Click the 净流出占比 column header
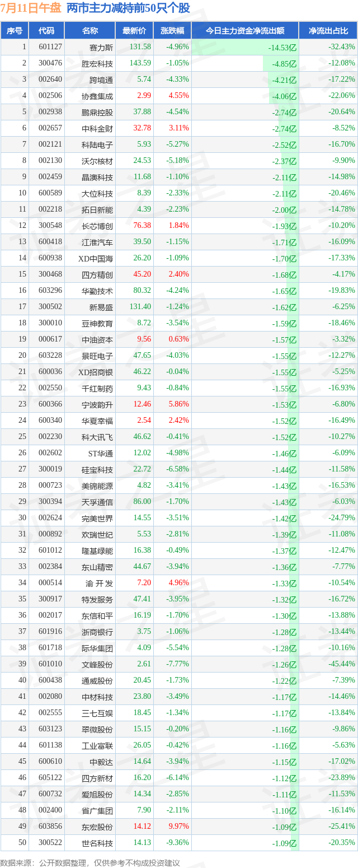This screenshot has width=358, height=868. click(x=328, y=31)
